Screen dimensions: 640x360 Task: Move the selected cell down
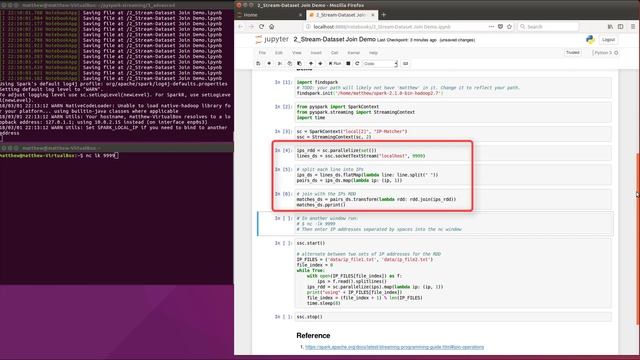(320, 64)
